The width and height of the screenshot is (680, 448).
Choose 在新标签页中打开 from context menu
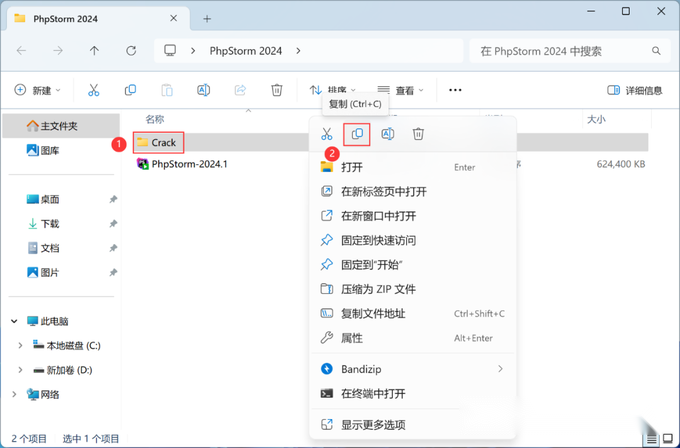pyautogui.click(x=413, y=192)
